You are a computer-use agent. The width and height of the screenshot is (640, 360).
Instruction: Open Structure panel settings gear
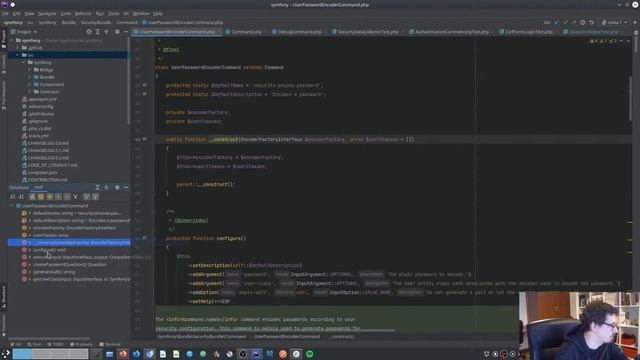click(x=117, y=187)
